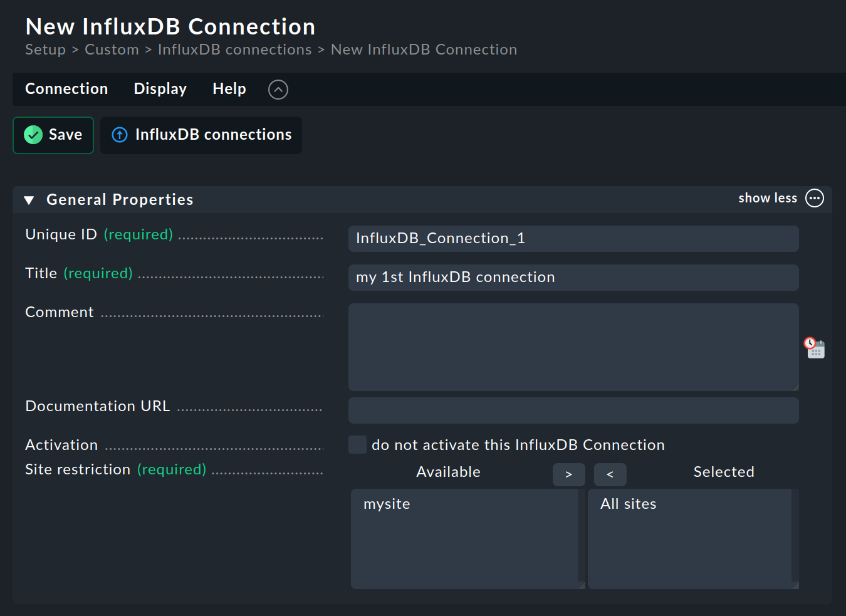Viewport: 846px width, 616px height.
Task: Click the Save button label
Action: tap(65, 135)
